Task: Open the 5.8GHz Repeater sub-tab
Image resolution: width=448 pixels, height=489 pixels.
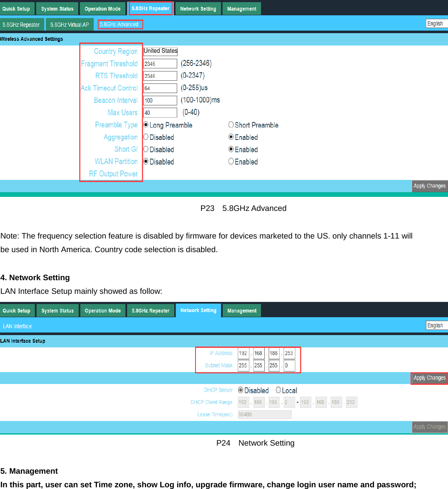Action: [21, 25]
